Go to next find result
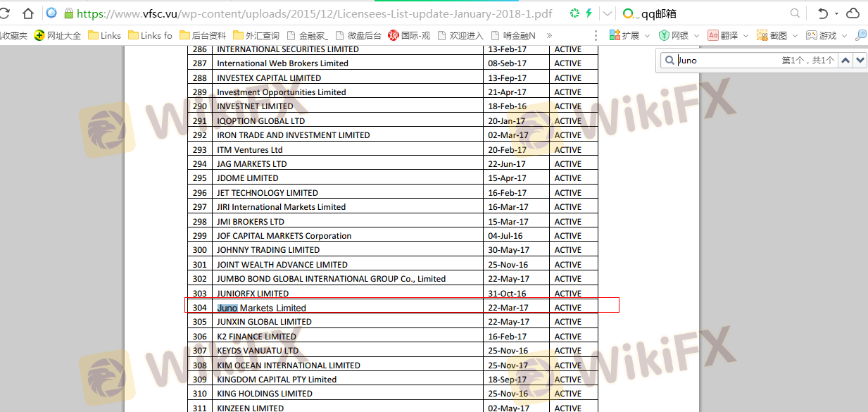Viewport: 868px width, 412px height. pyautogui.click(x=860, y=61)
